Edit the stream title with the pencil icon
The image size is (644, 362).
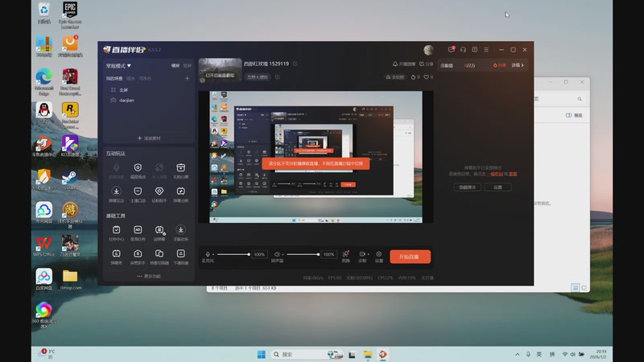295,64
